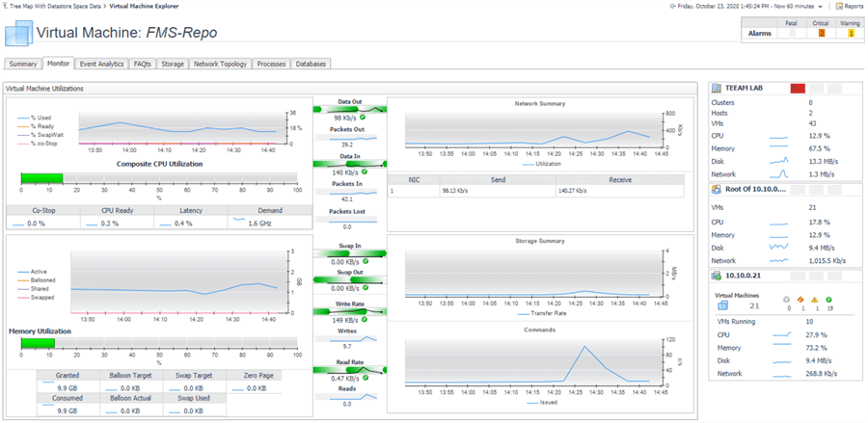
Task: Click the Receive column header
Action: tap(620, 180)
